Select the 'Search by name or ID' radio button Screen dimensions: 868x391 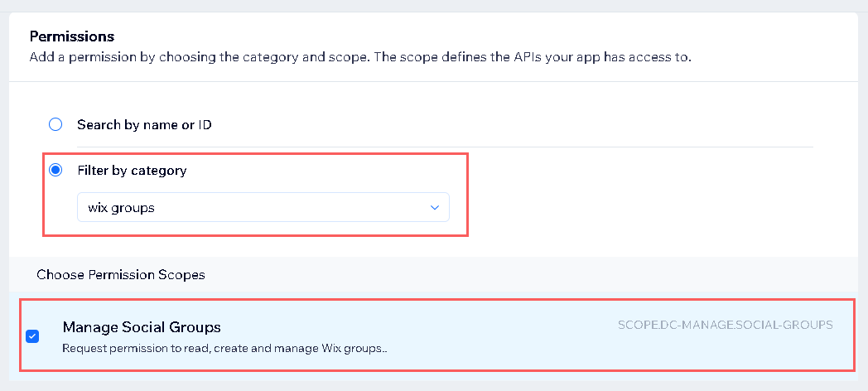click(55, 124)
